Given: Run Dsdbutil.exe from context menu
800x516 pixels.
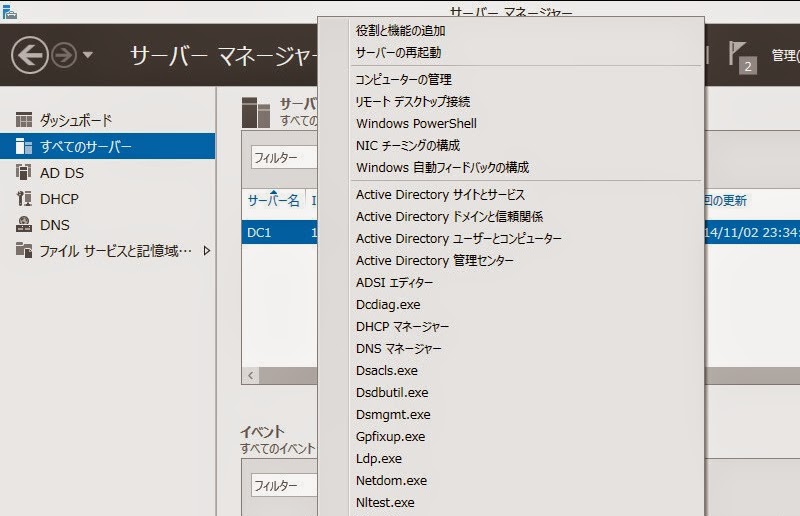Looking at the screenshot, I should pos(392,392).
